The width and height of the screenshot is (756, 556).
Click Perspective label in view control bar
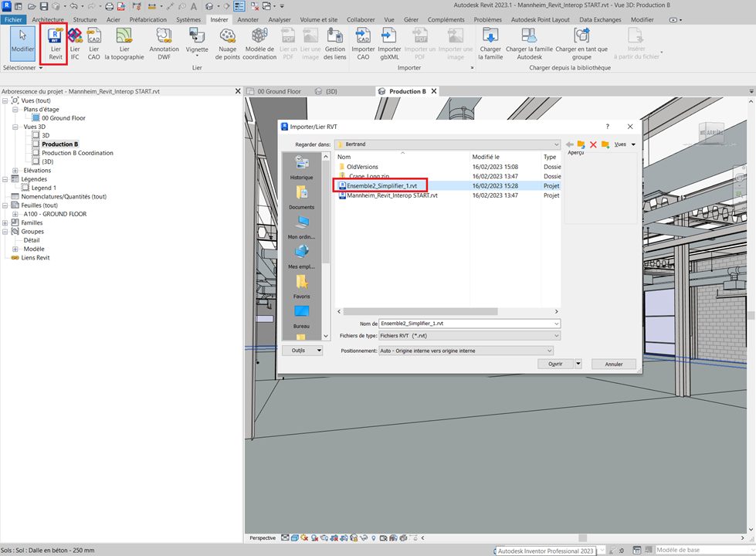click(x=263, y=537)
